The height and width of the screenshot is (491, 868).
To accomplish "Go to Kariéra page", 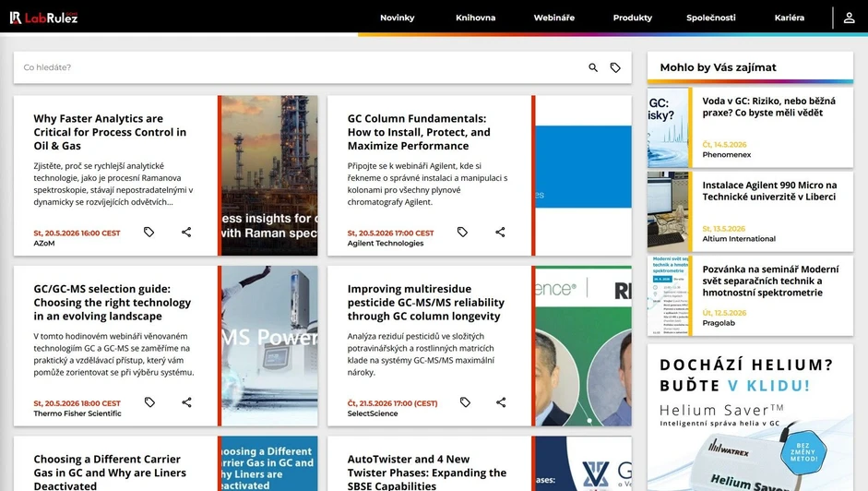I will pyautogui.click(x=790, y=18).
